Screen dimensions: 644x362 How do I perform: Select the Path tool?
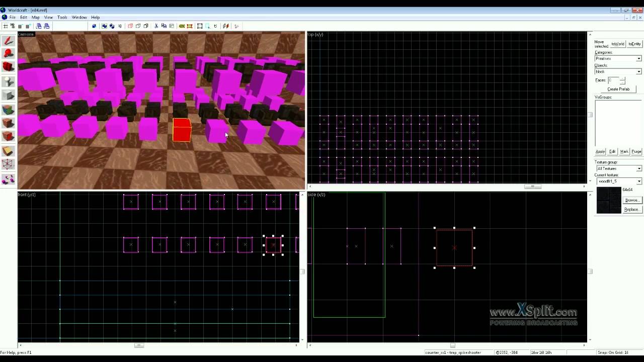(8, 178)
